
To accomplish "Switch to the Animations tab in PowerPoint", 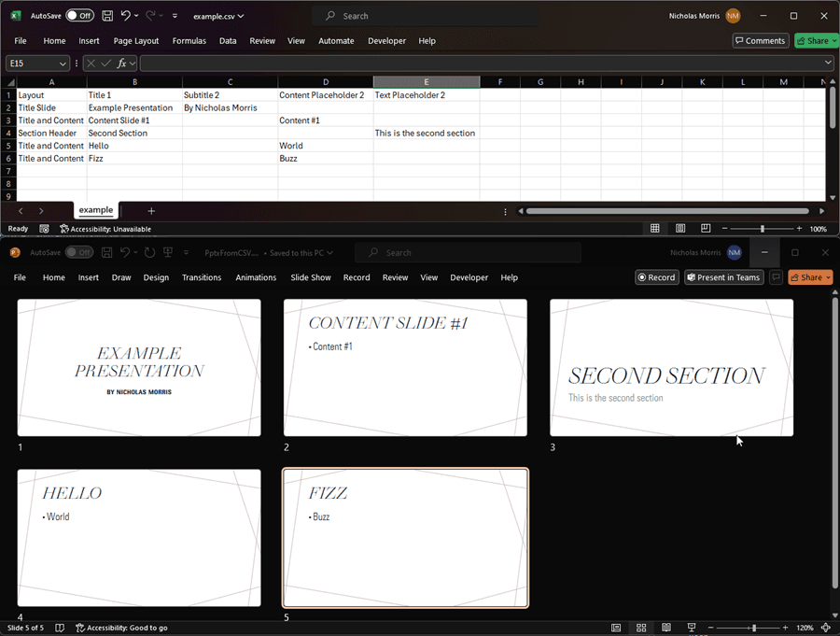I will (256, 277).
